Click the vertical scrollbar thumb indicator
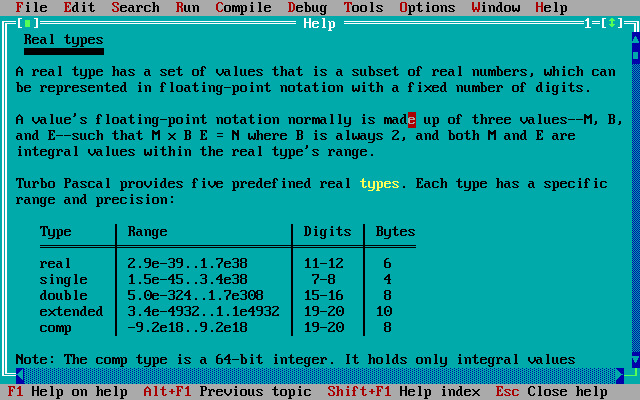 click(x=636, y=56)
